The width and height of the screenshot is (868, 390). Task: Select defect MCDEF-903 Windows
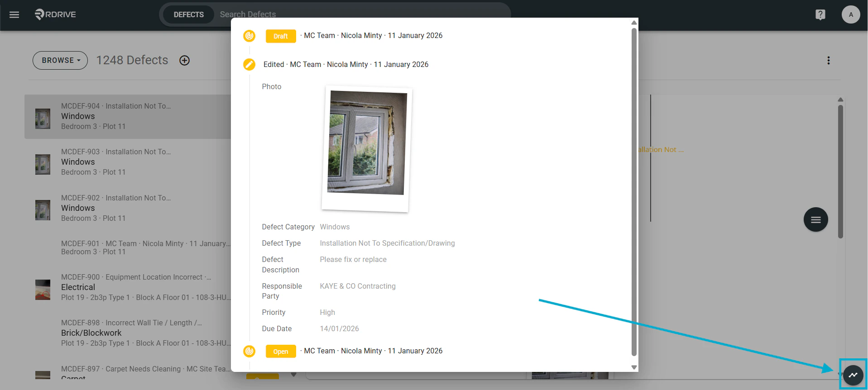pyautogui.click(x=128, y=162)
